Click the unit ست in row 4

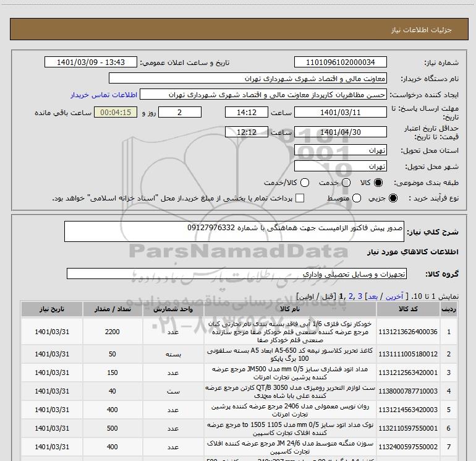pyautogui.click(x=173, y=391)
